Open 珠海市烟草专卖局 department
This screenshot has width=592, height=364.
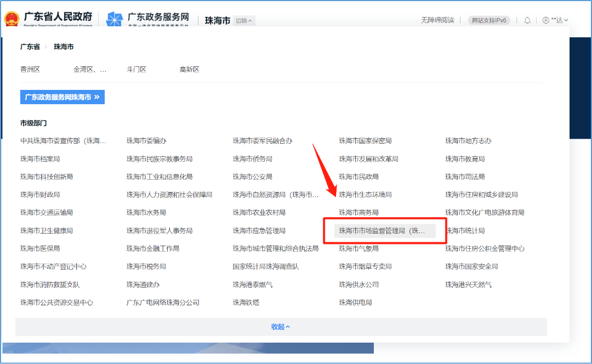click(365, 266)
